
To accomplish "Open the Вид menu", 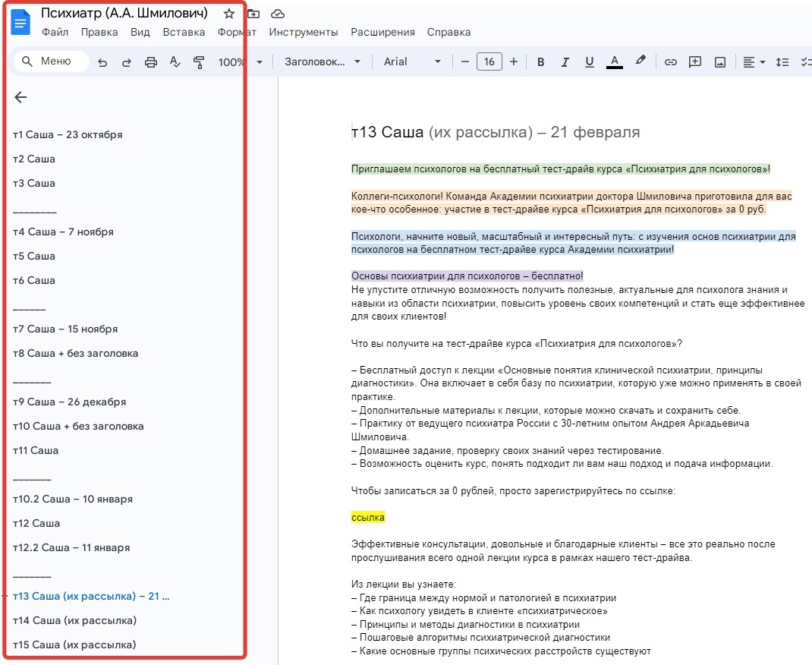I will tap(140, 32).
